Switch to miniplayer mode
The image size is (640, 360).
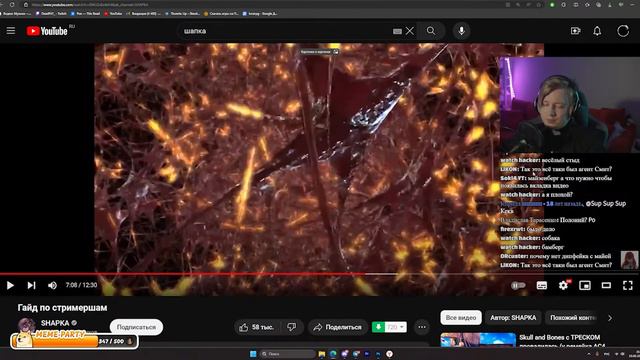coord(585,285)
